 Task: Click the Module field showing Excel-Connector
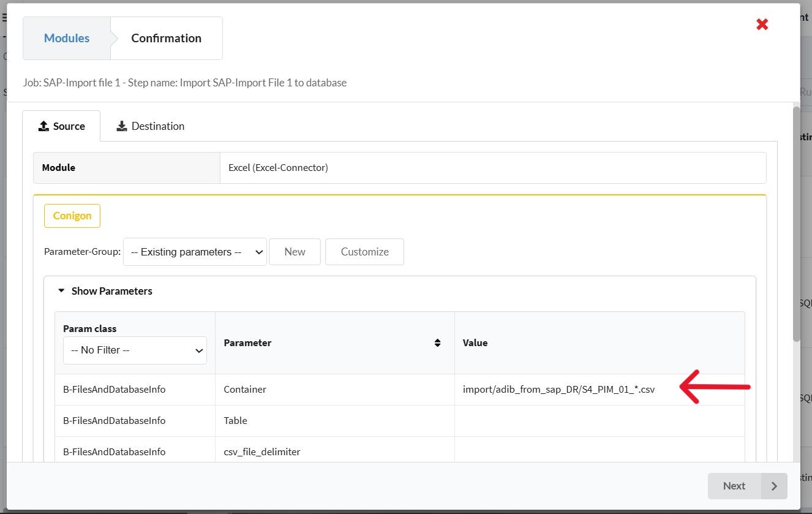click(492, 168)
